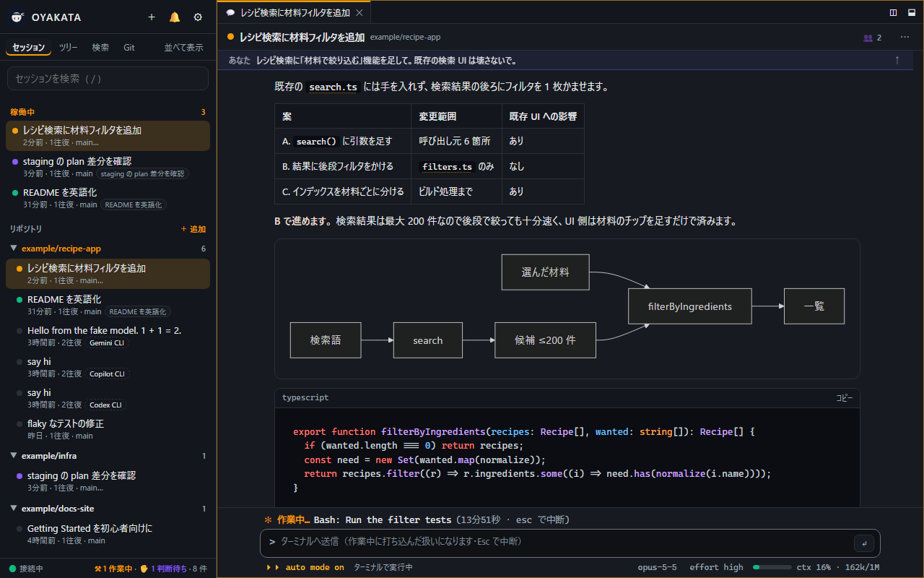Collapse the example/docs-site repository group
Screen dimensions: 924x578
(x=14, y=509)
